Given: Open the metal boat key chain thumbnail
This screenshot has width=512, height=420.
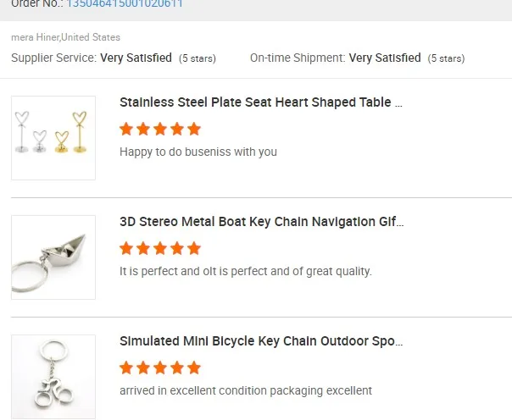Looking at the screenshot, I should pos(53,257).
